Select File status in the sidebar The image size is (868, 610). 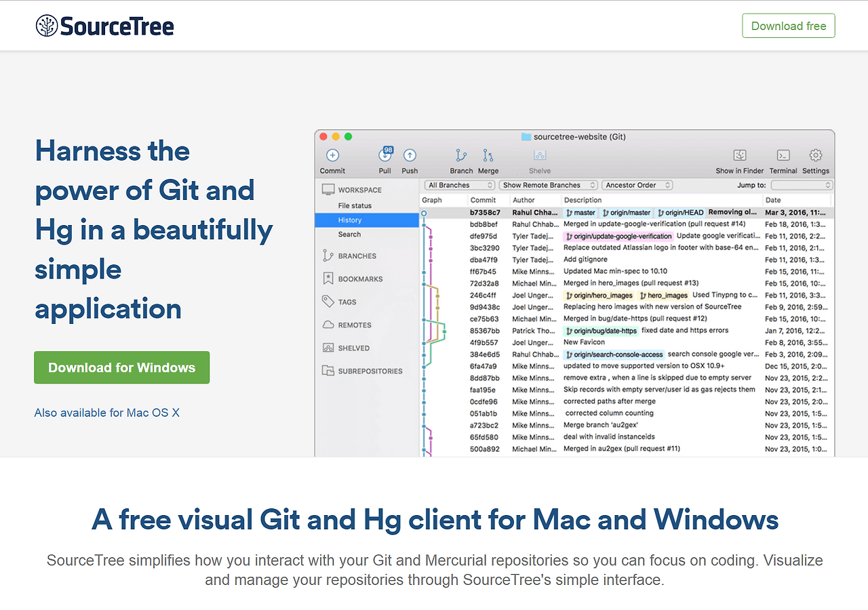pos(355,205)
